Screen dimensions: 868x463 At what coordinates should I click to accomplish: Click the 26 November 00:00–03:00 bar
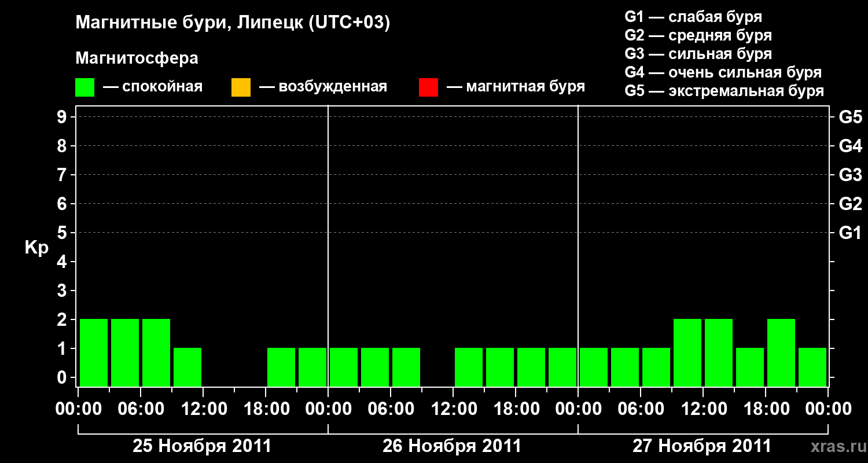click(344, 367)
